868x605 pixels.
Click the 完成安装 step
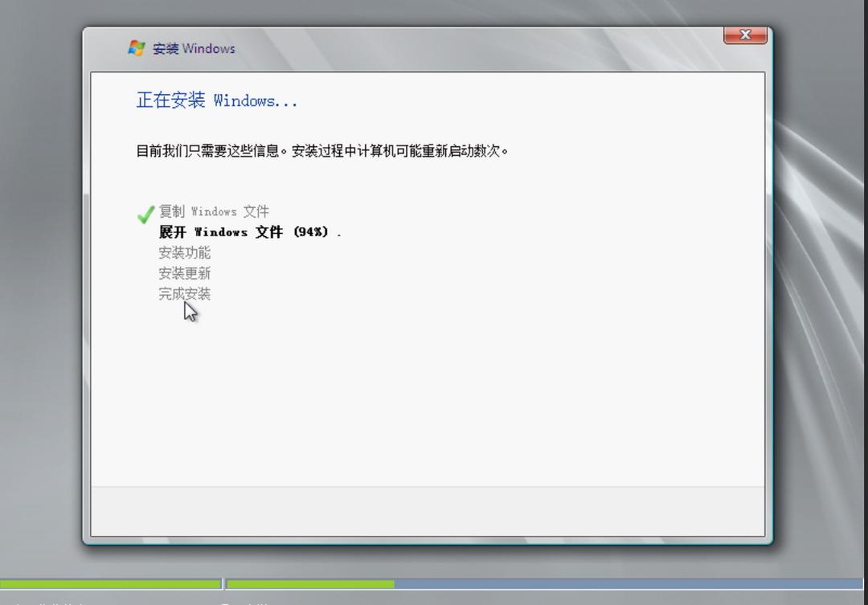coord(184,294)
